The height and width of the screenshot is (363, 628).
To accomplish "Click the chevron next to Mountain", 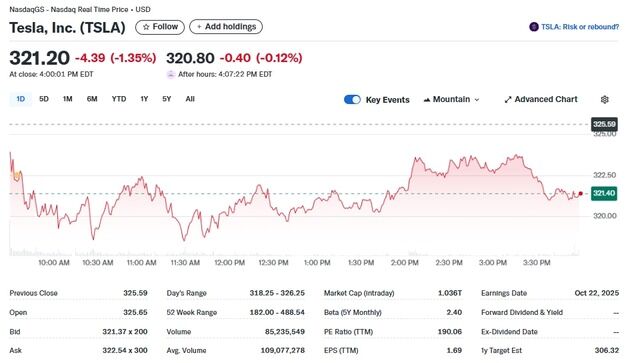I will [x=477, y=100].
